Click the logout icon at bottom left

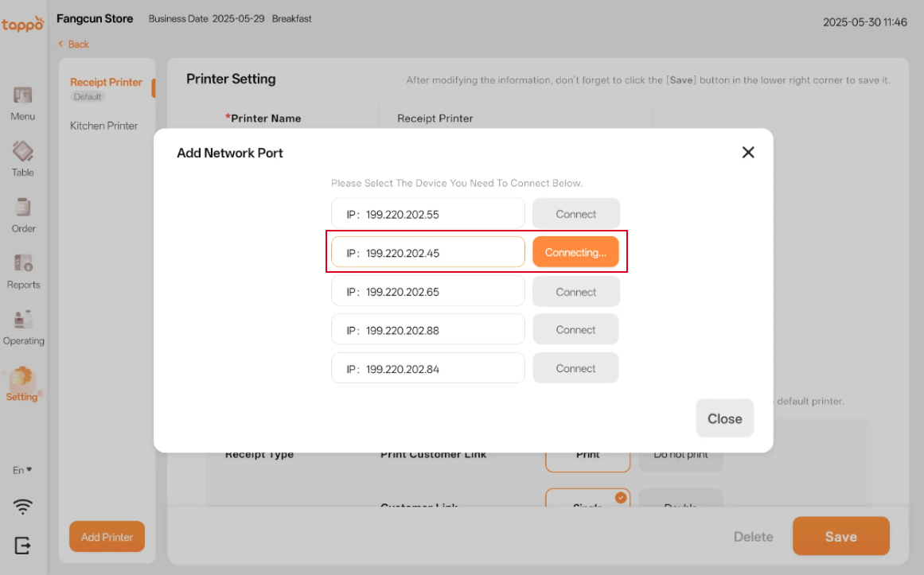[x=23, y=545]
